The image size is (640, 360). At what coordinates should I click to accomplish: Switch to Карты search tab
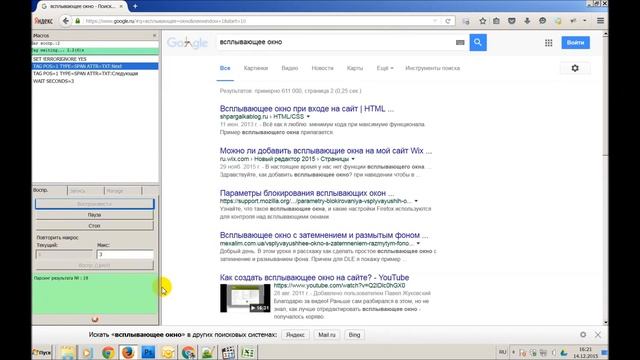355,68
